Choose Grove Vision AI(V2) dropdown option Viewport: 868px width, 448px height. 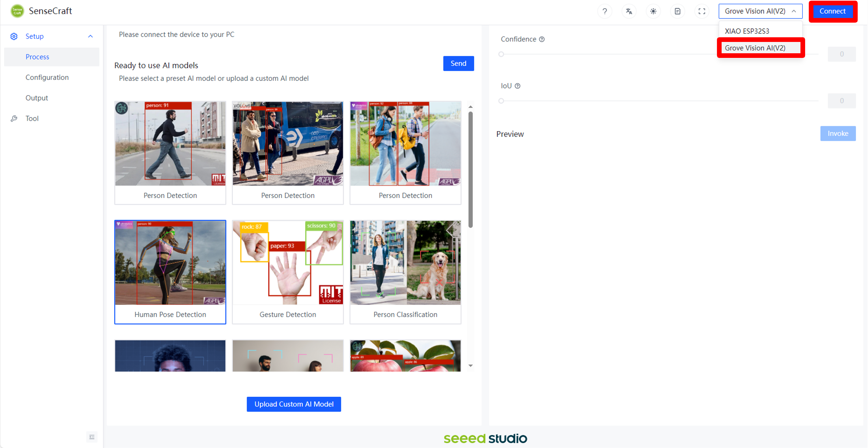755,48
